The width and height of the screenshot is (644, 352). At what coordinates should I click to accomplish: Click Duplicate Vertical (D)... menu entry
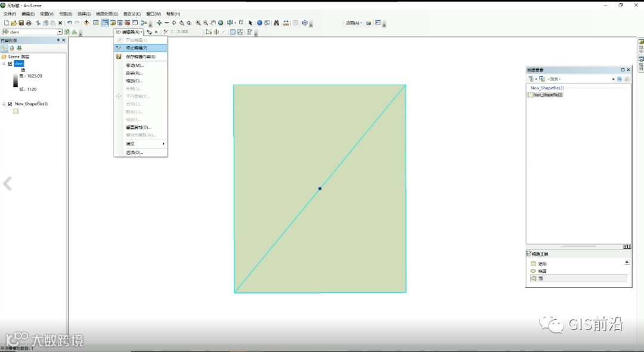click(141, 127)
